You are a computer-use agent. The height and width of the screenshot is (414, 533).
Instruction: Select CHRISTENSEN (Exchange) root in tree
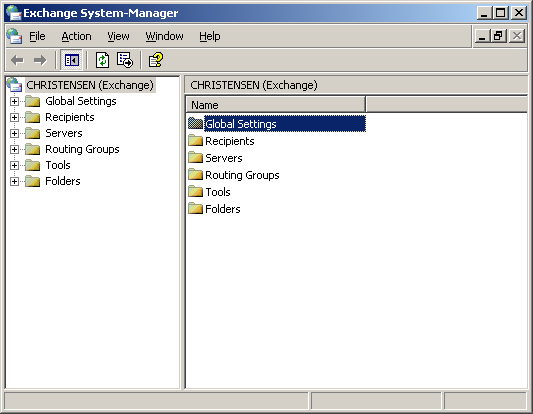tap(90, 85)
